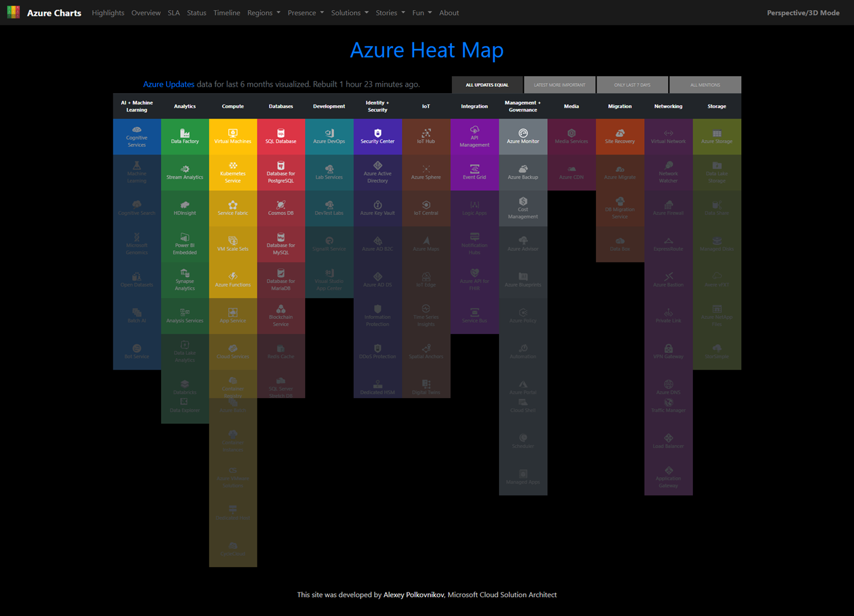Open the Cost Management tile

point(523,209)
